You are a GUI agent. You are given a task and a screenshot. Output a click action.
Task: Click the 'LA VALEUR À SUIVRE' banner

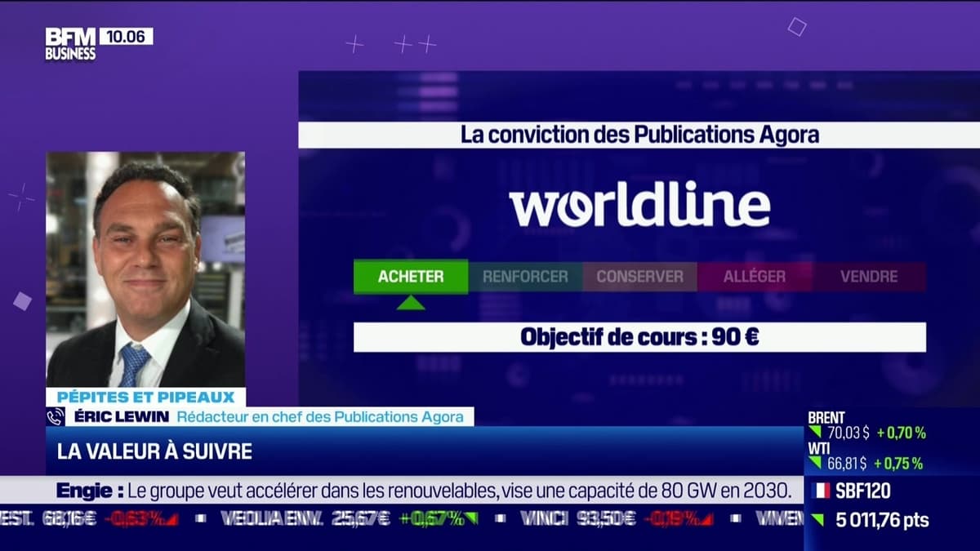(x=425, y=451)
